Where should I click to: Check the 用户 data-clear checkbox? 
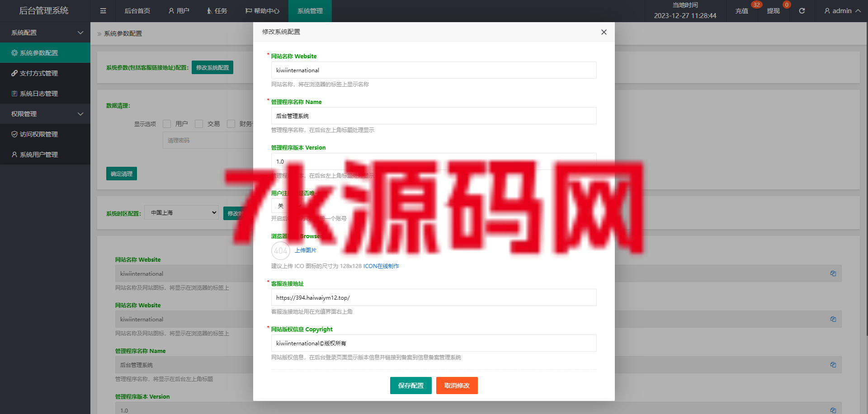coord(167,124)
